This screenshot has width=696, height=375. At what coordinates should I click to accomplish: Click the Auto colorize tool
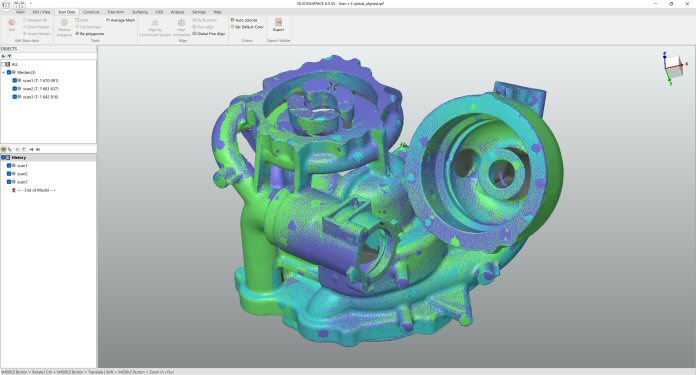[244, 20]
